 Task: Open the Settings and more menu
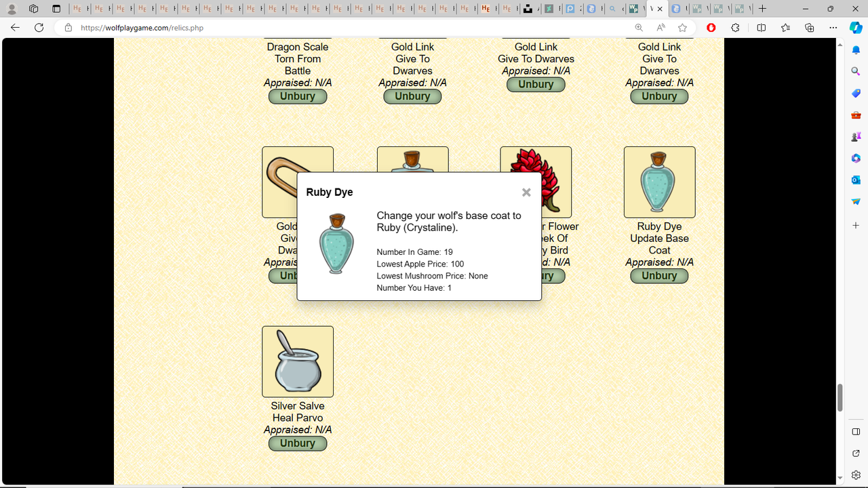click(x=833, y=28)
